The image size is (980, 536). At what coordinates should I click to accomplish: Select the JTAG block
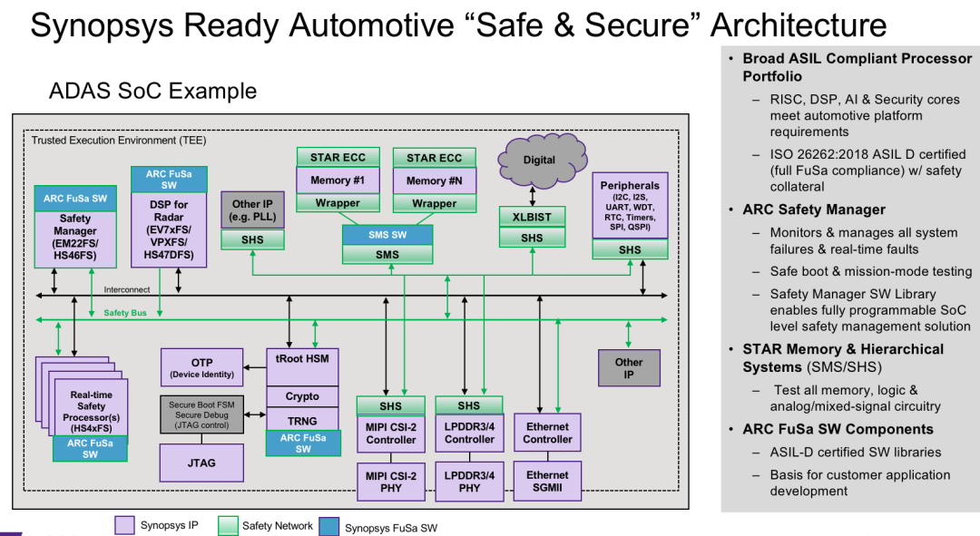pos(201,463)
